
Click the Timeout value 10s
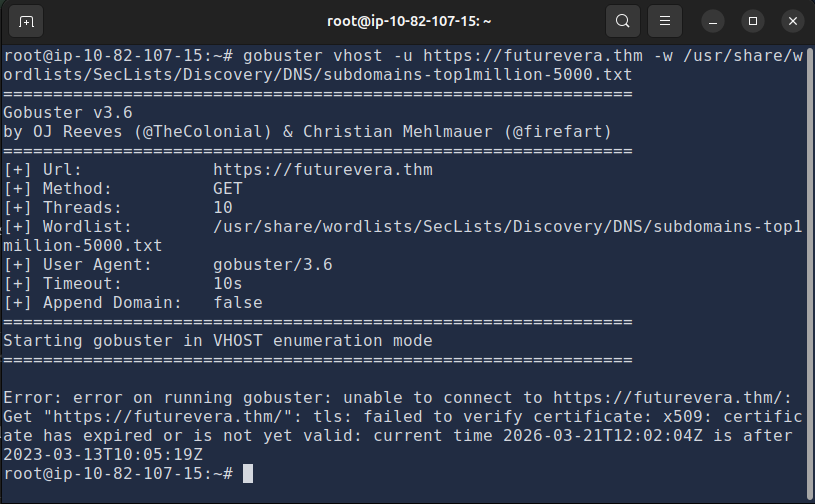point(228,284)
